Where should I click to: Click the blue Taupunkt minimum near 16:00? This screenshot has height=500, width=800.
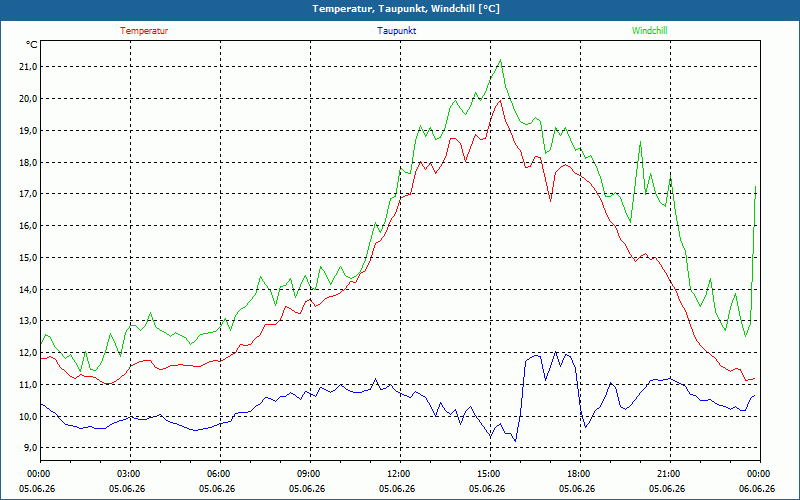515,441
